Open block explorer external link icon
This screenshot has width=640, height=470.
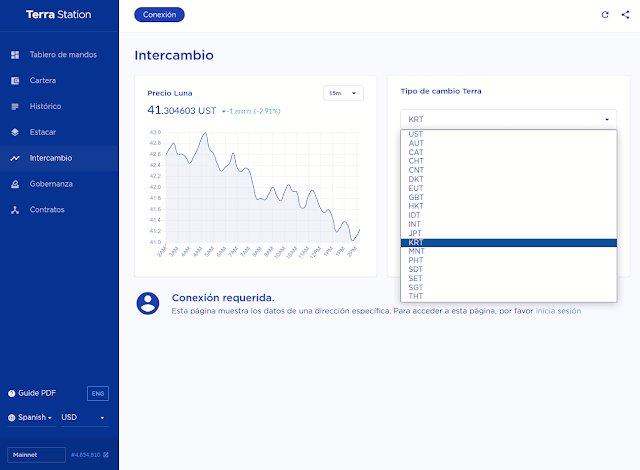tap(106, 454)
